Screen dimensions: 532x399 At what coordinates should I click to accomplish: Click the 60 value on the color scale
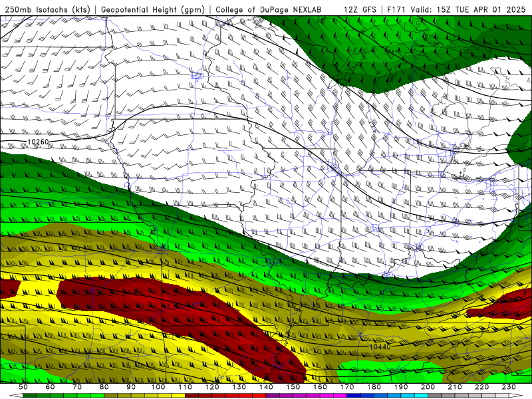coord(50,387)
